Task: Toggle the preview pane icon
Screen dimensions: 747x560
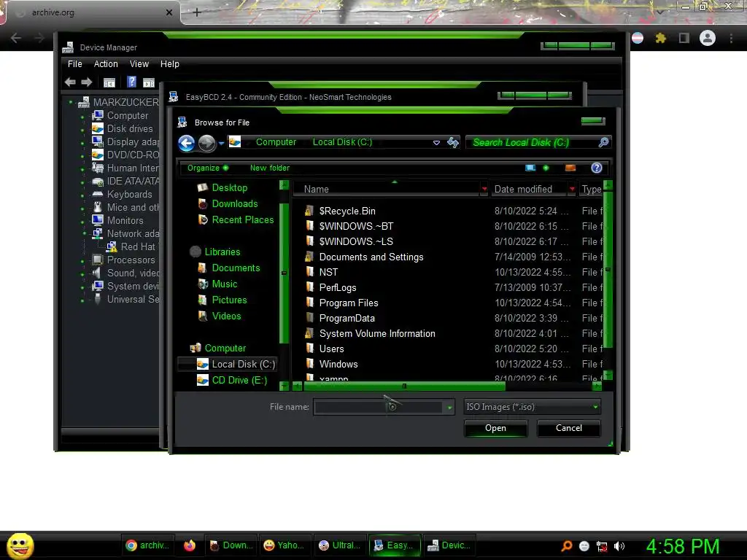Action: click(x=570, y=168)
